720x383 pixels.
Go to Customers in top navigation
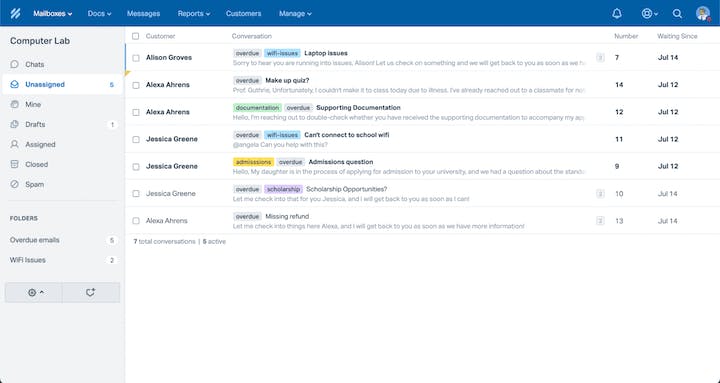(243, 14)
